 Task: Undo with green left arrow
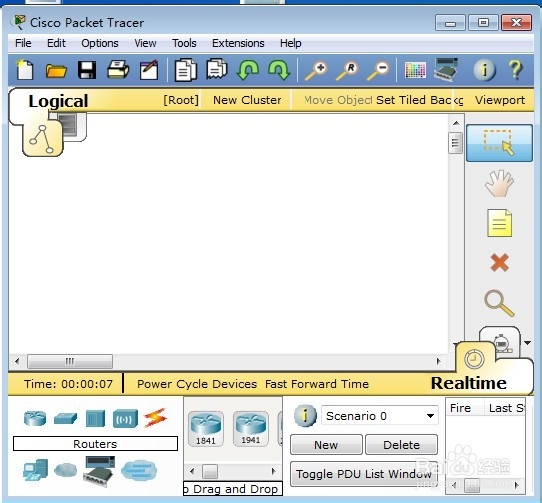point(247,70)
